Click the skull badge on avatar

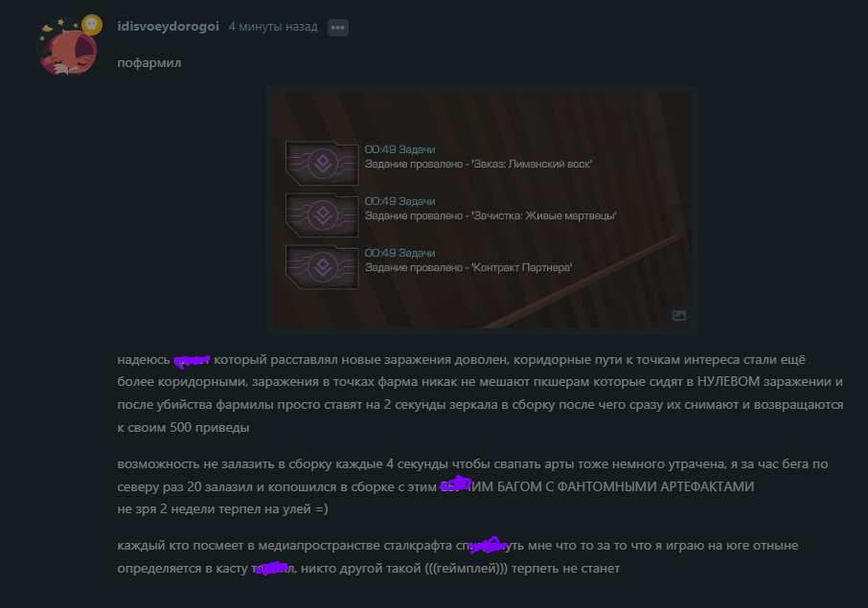tap(92, 25)
